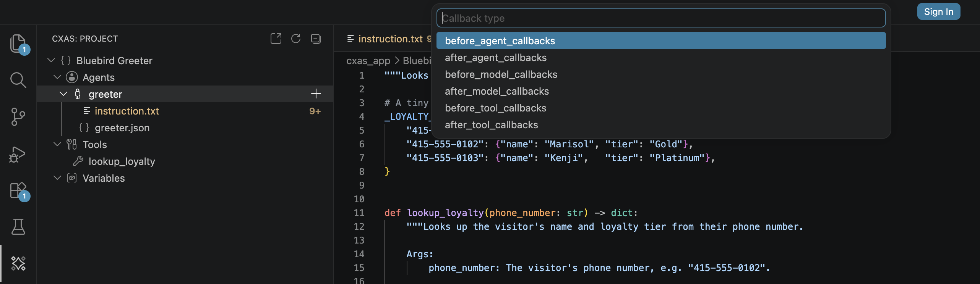Click line number 11 in the gutter

pos(359,213)
